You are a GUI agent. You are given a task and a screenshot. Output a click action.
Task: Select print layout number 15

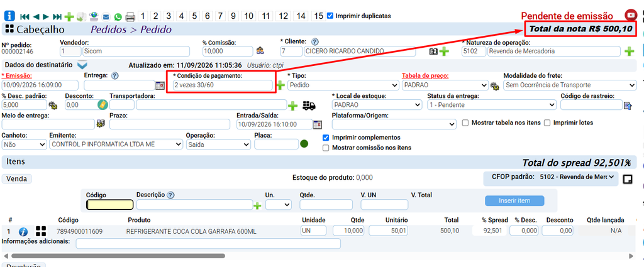318,16
